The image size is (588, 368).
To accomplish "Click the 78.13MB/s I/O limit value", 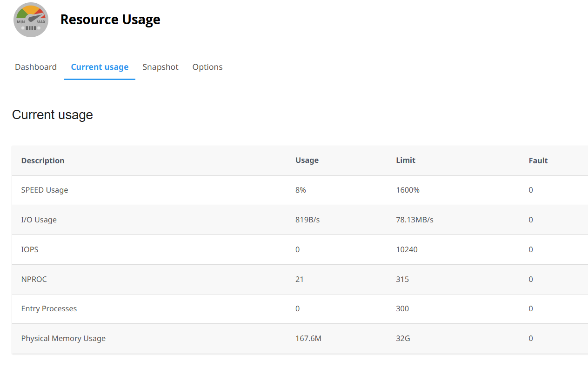I will pos(414,220).
